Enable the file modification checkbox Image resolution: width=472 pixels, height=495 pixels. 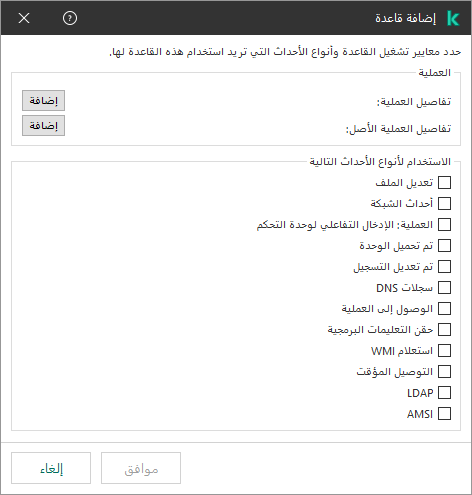click(444, 183)
